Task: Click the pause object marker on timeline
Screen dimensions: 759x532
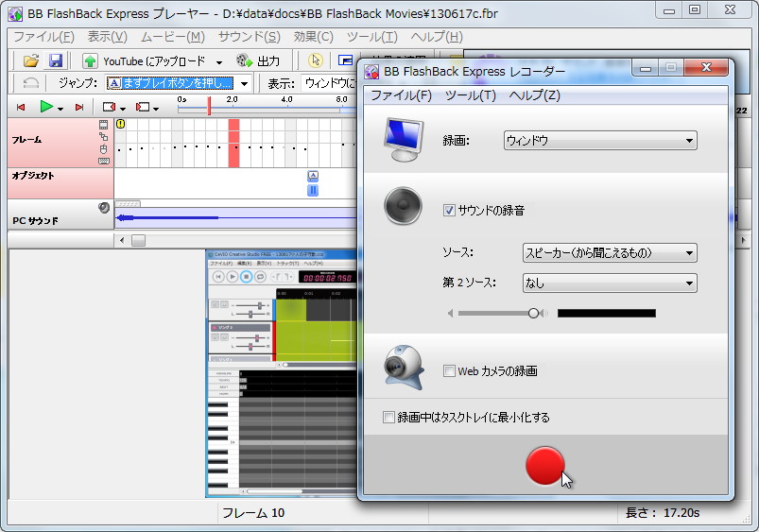Action: (x=313, y=190)
